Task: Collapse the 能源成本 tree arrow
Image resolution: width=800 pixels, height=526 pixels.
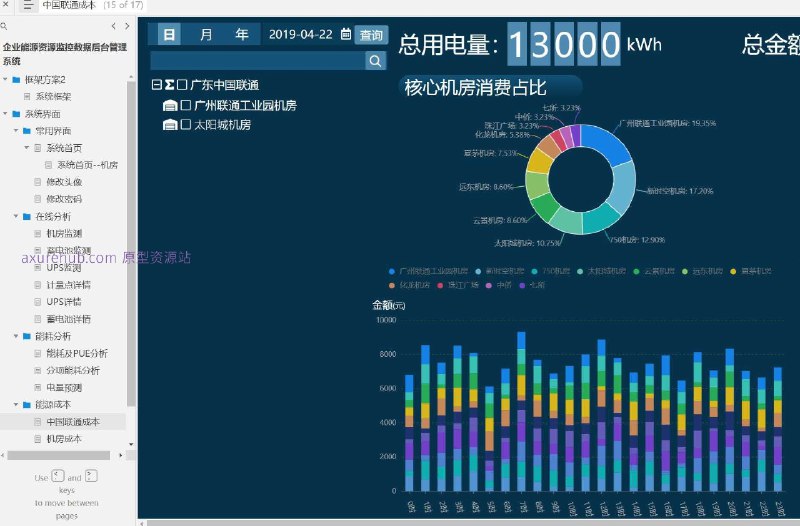Action: [16, 405]
